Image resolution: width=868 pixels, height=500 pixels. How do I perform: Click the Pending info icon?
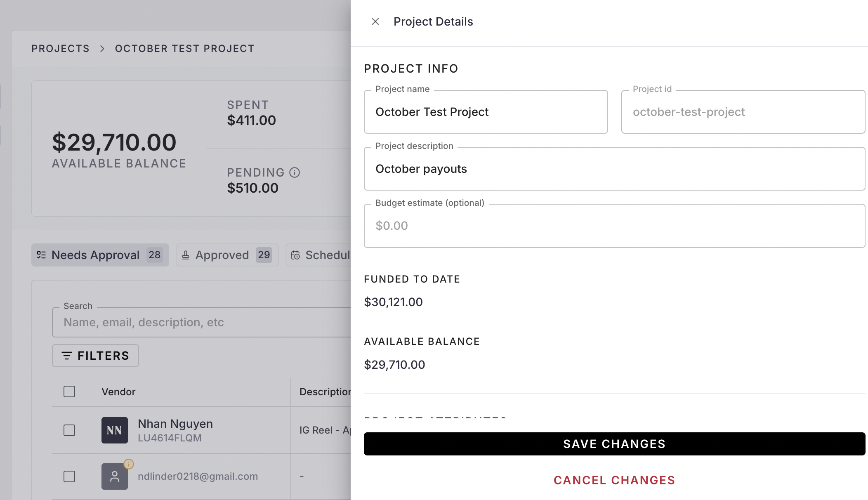pyautogui.click(x=295, y=172)
